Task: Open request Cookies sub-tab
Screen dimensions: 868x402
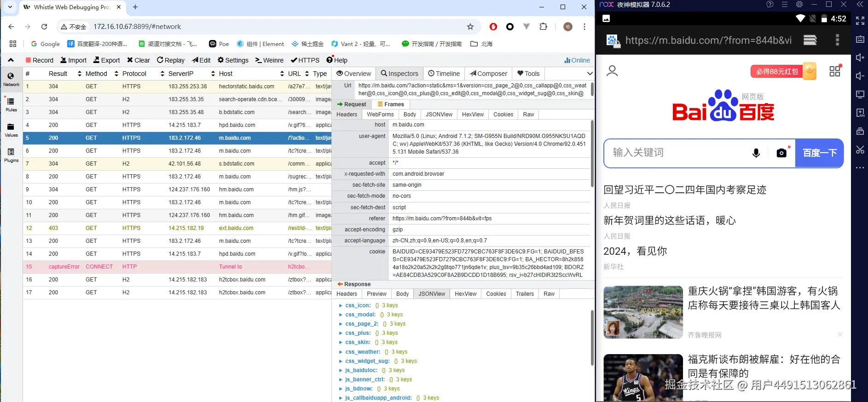Action: pos(503,115)
